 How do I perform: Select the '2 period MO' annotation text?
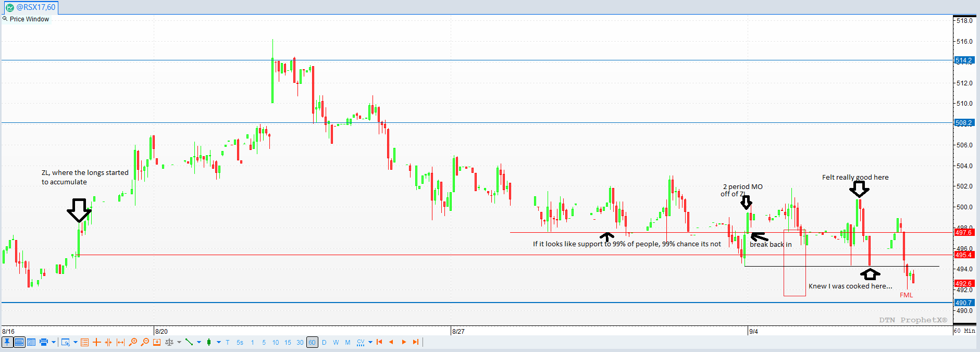[x=742, y=186]
